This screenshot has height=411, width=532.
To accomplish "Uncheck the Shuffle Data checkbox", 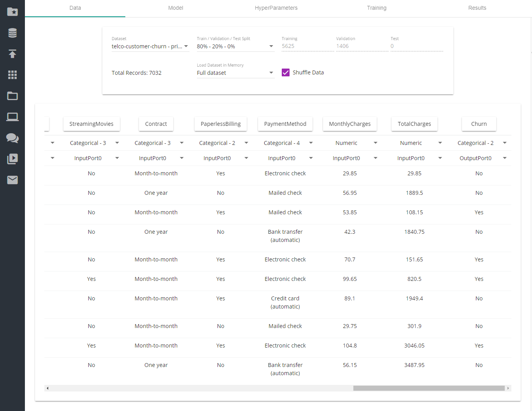I will pos(286,72).
